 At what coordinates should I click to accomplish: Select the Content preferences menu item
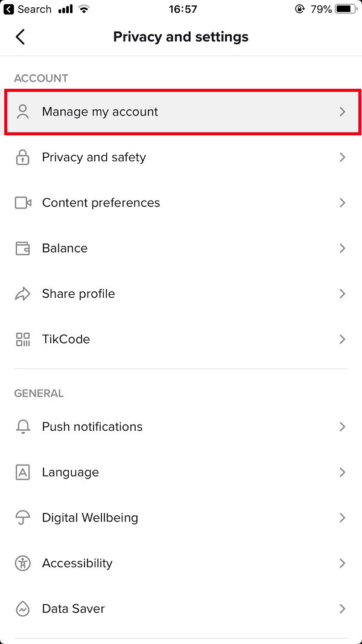[x=101, y=203]
